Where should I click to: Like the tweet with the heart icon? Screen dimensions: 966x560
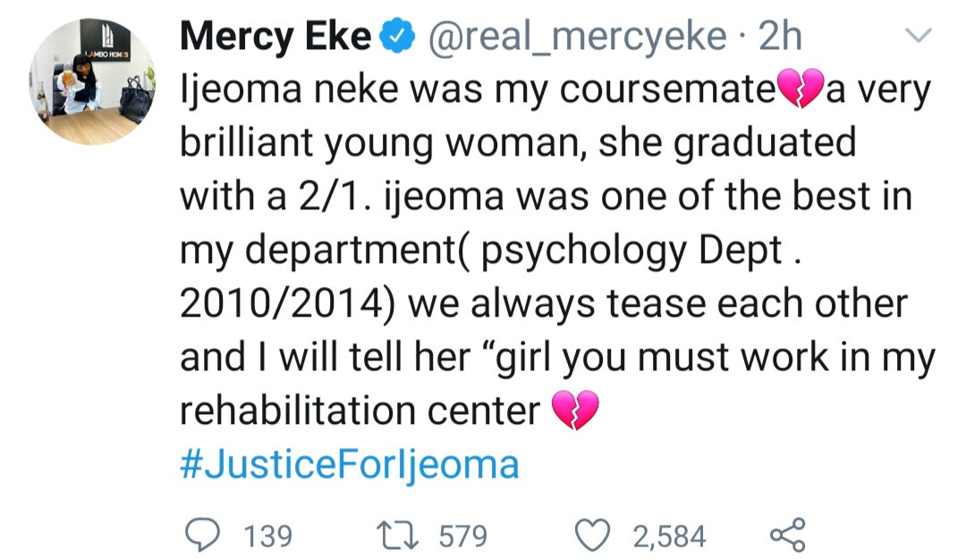[592, 535]
